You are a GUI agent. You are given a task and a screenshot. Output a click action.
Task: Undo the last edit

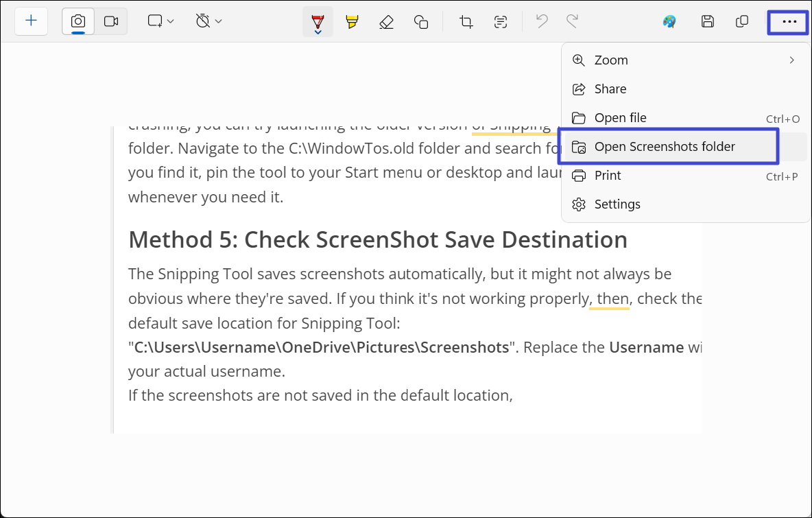[x=541, y=21]
